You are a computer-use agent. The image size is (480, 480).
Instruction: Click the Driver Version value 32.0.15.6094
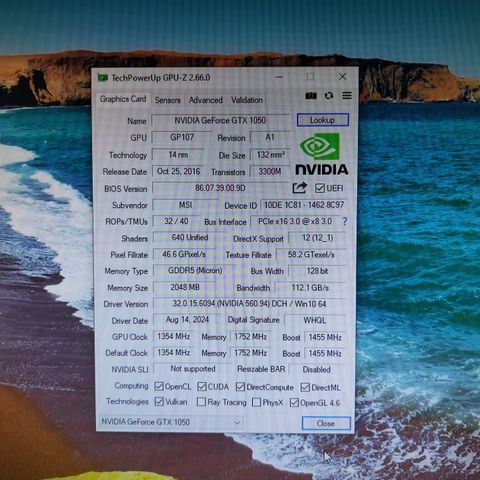click(249, 304)
